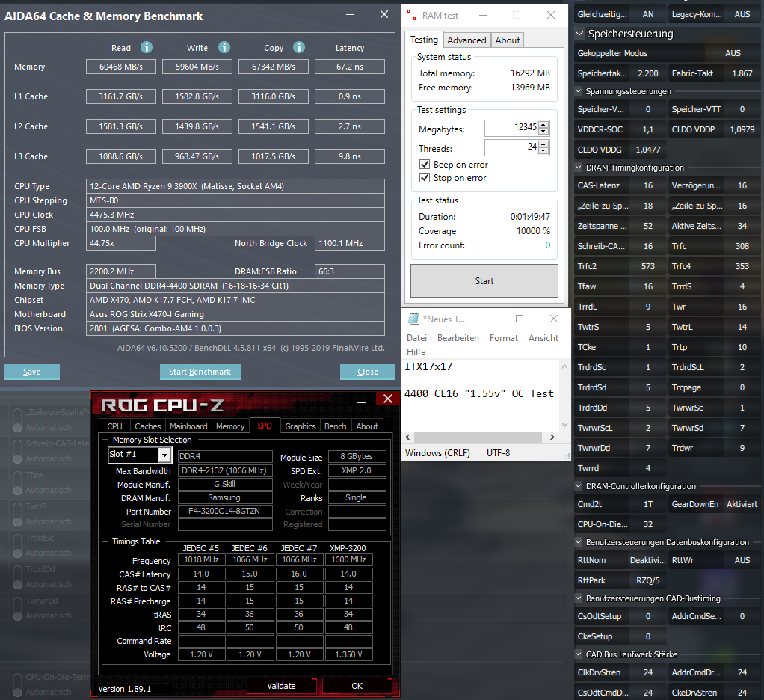Decrease the Threads value with down arrow
This screenshot has height=700, width=764.
543,150
